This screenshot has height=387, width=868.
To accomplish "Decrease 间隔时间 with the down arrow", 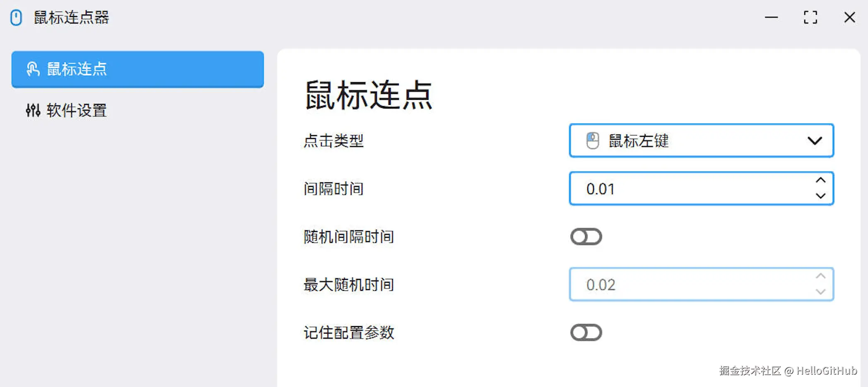I will pyautogui.click(x=820, y=196).
